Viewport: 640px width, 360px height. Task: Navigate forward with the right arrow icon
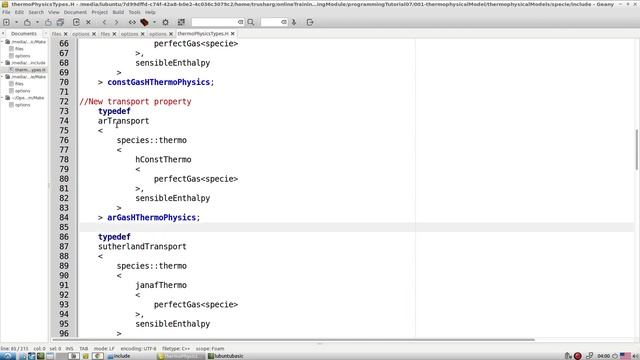[x=116, y=22]
